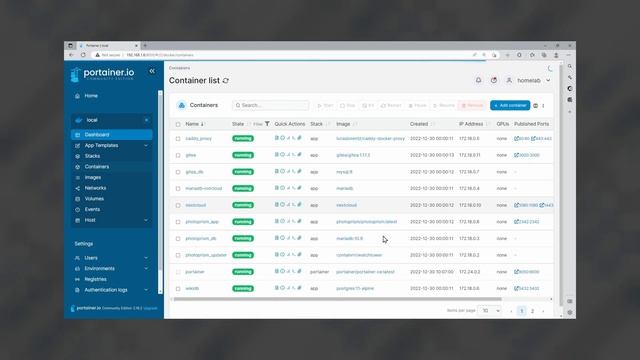Close the local environment with X
This screenshot has height=360, width=640.
146,120
